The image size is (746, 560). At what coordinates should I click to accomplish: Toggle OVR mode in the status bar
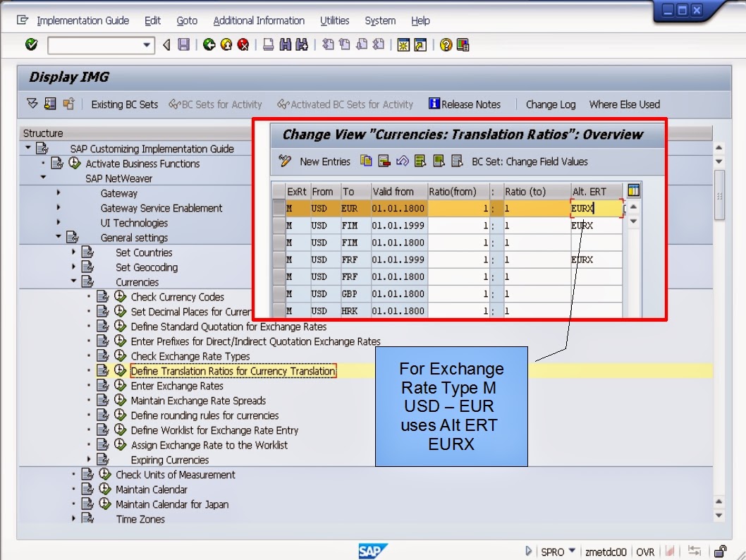click(x=645, y=553)
